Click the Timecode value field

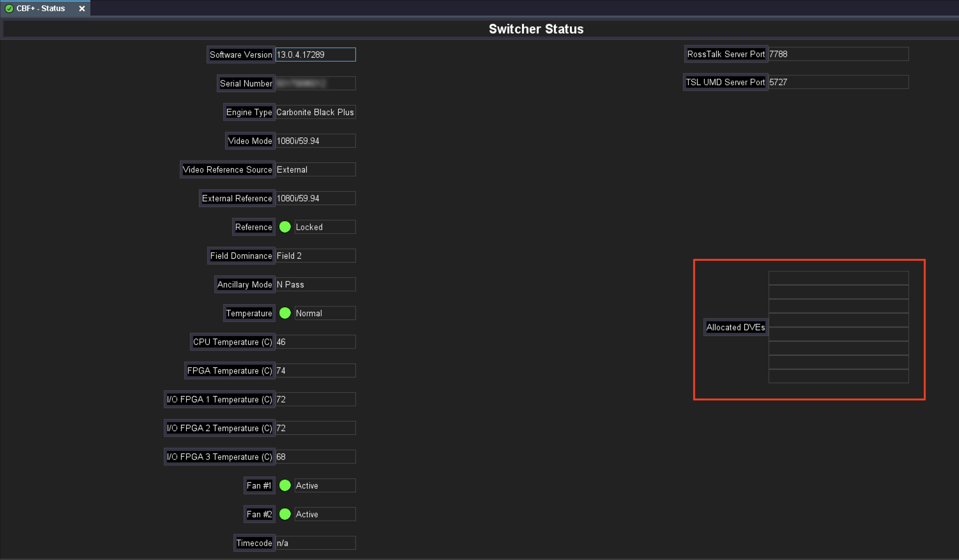(x=315, y=543)
